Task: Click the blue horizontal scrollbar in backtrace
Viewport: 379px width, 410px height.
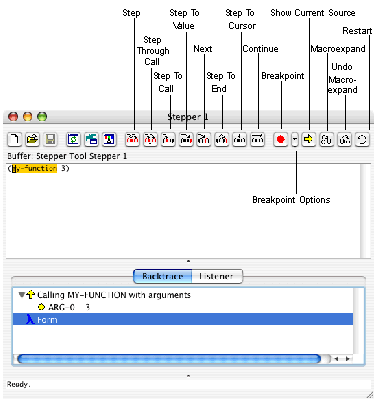Action: [169, 359]
